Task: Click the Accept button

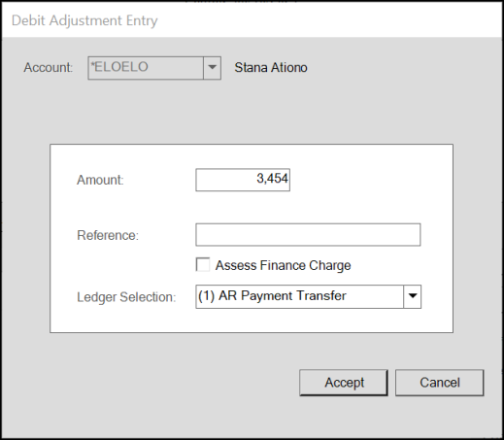Action: pos(344,383)
